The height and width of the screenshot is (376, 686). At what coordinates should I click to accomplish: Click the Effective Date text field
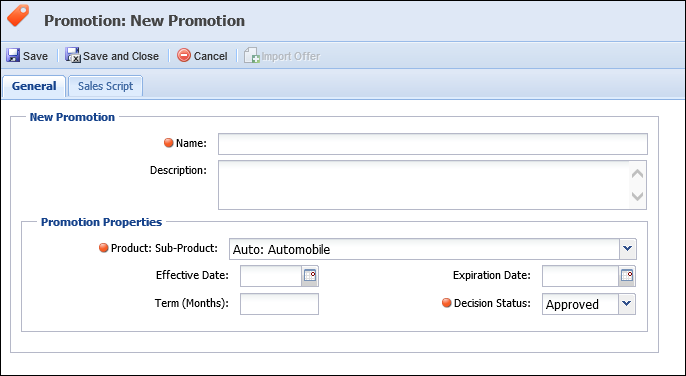pyautogui.click(x=271, y=276)
